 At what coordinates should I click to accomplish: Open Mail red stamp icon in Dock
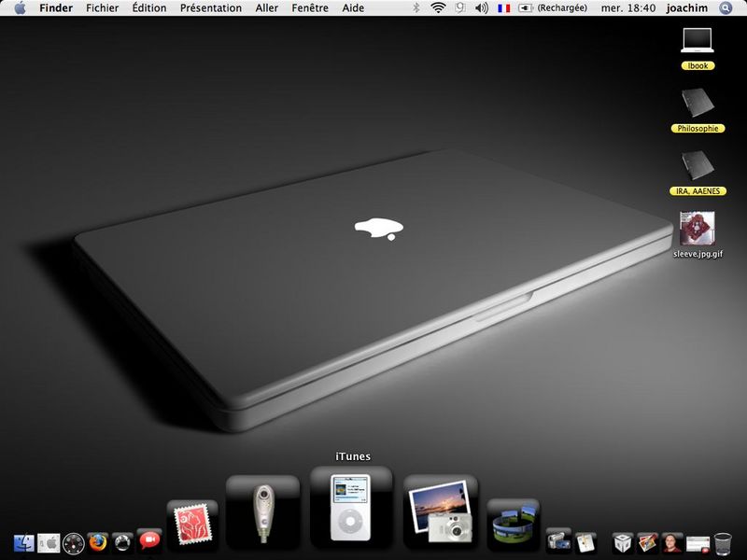(192, 525)
